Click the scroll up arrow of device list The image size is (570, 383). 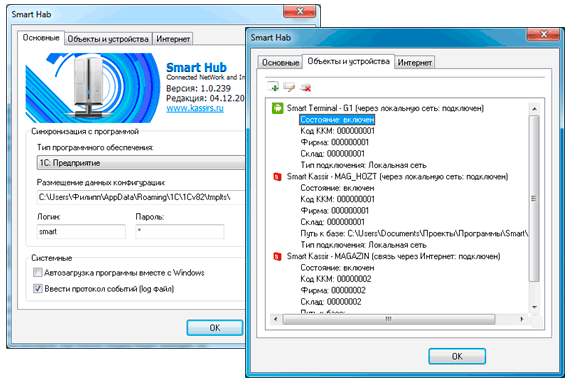click(x=534, y=109)
